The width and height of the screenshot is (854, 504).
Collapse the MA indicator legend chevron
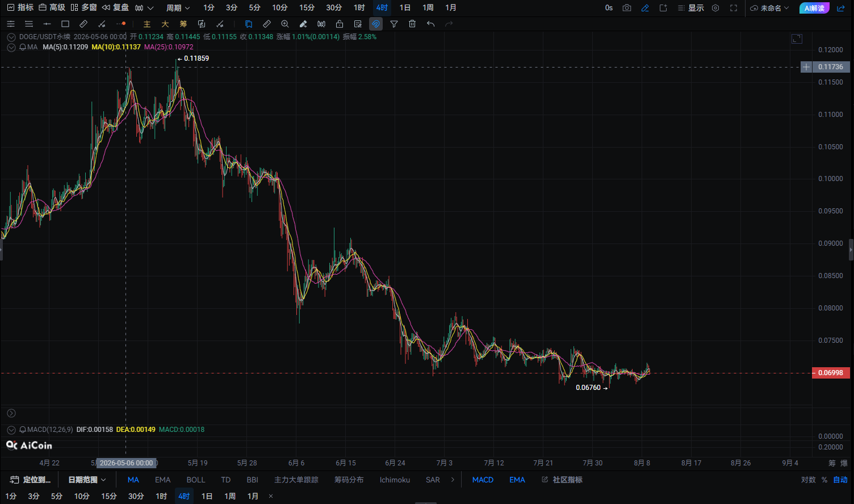pos(11,47)
